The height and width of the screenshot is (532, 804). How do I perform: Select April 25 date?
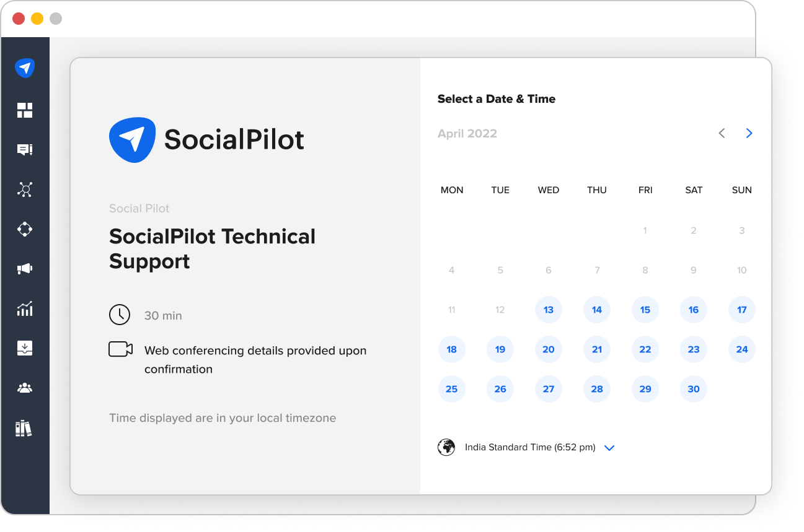pyautogui.click(x=452, y=389)
